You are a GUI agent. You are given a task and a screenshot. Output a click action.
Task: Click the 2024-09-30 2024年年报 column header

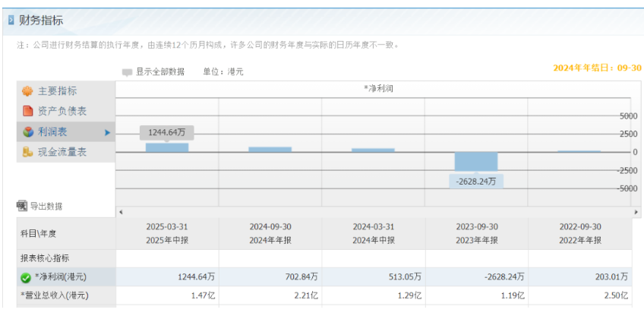click(x=270, y=233)
